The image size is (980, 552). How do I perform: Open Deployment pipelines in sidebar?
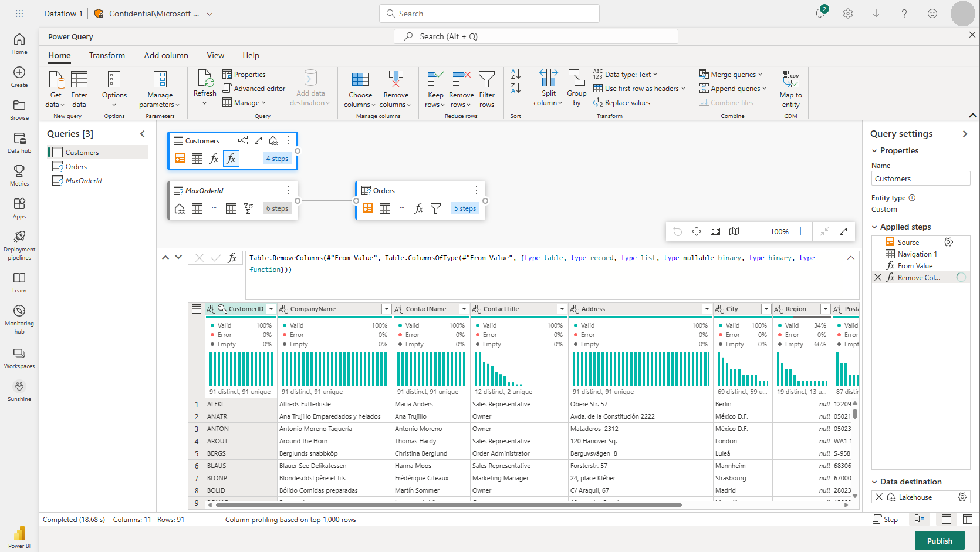(19, 245)
